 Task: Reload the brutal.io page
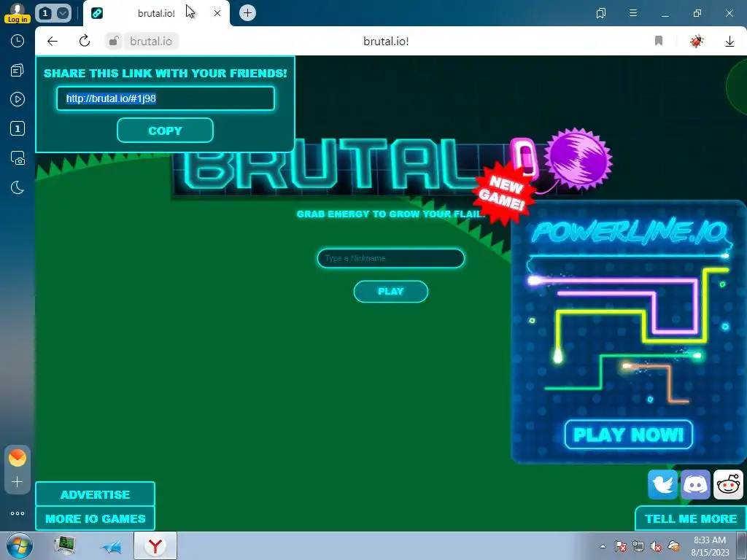[85, 41]
